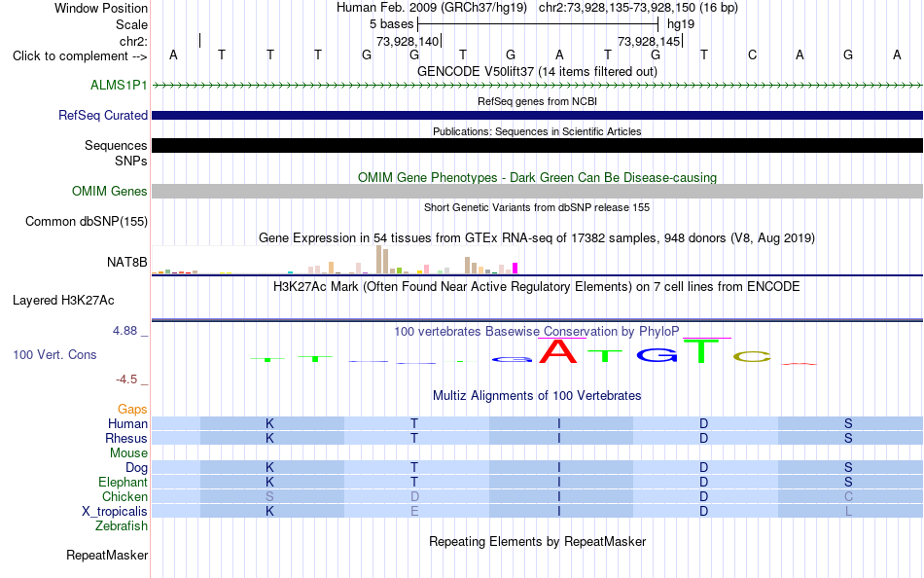
Task: Click the 73,928,145 position marker
Action: coord(650,41)
